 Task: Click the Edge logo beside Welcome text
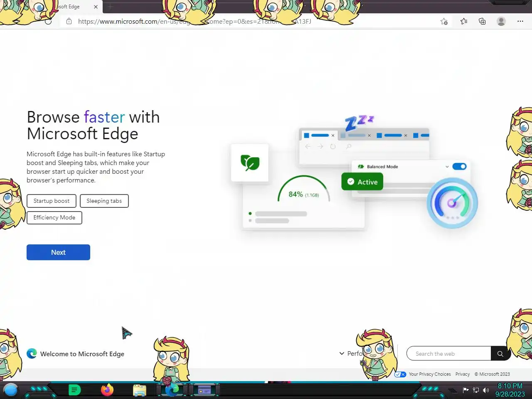pyautogui.click(x=32, y=354)
